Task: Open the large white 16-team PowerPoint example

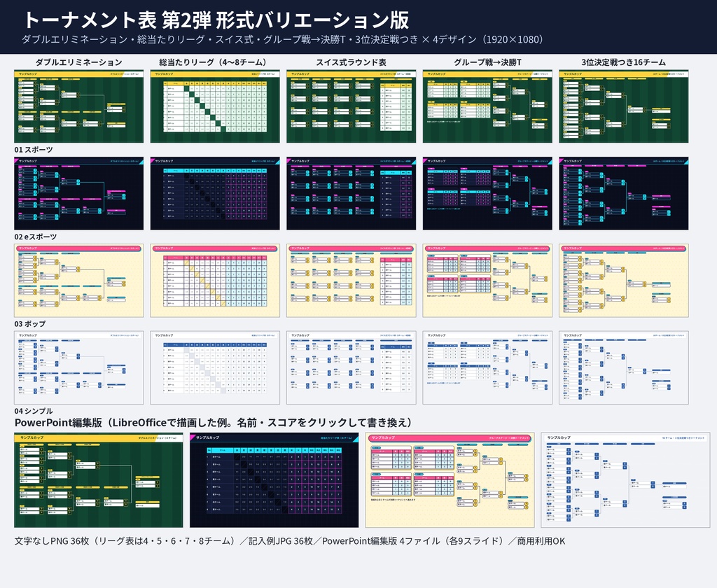Action: point(625,480)
